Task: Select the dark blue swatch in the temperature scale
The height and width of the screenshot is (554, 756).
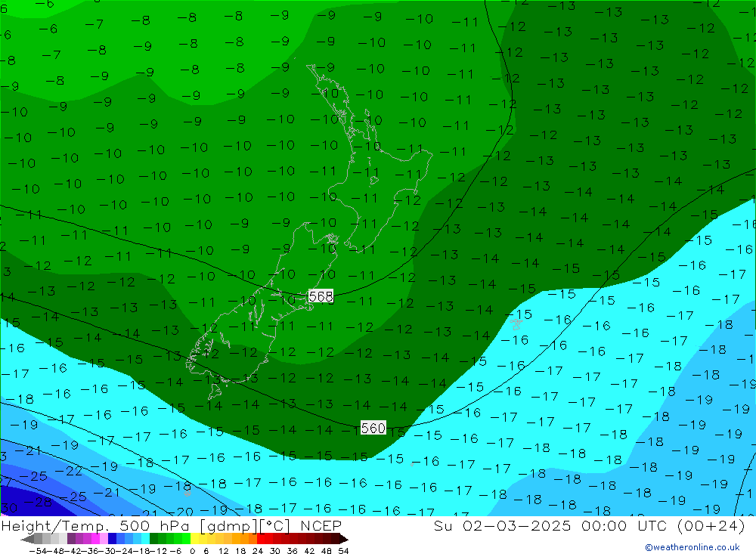Action: click(x=112, y=540)
